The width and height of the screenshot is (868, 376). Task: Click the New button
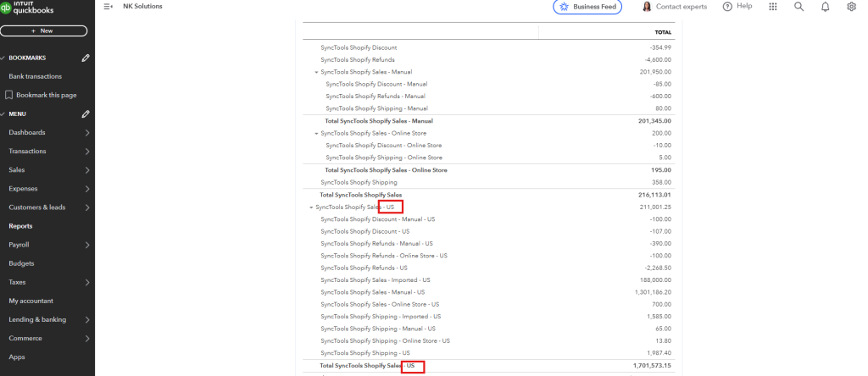coord(43,31)
